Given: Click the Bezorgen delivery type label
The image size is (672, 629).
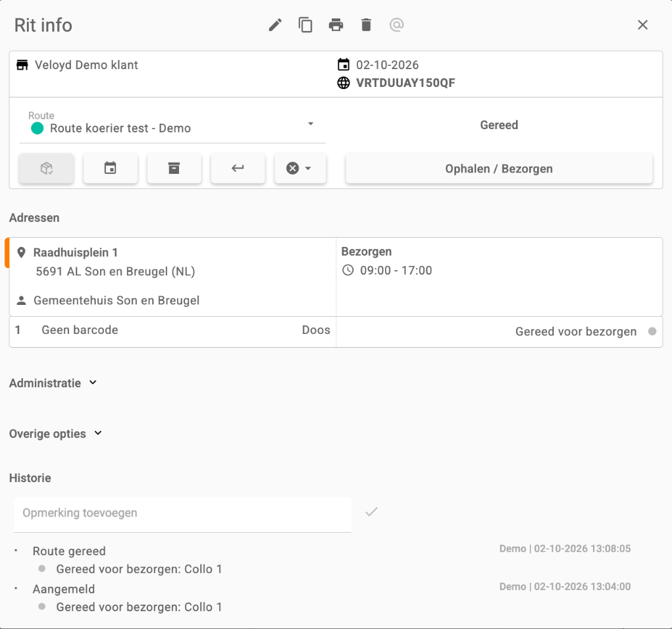Looking at the screenshot, I should [367, 252].
